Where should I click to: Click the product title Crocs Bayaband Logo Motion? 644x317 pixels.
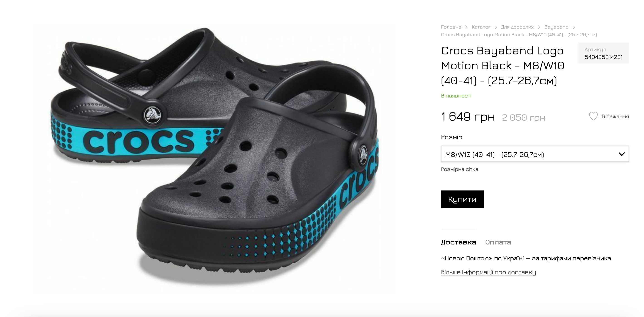[503, 66]
